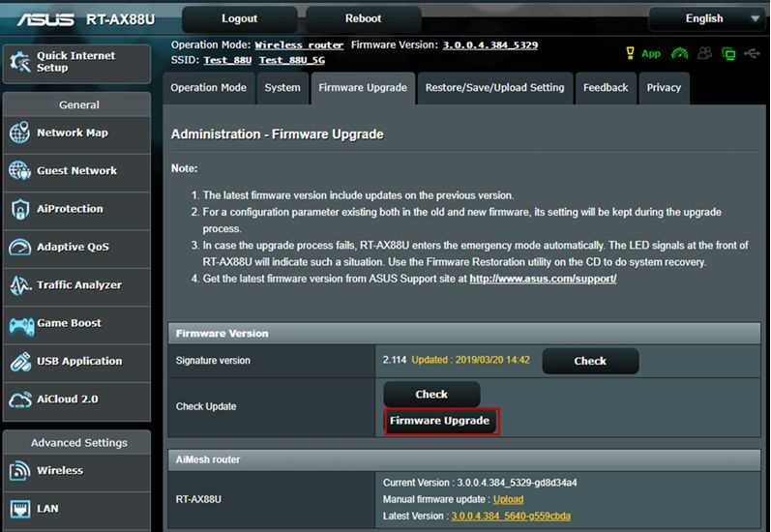Screen dimensions: 771x532
Task: Open Restore/Save/Upload Setting tab
Action: click(x=494, y=88)
